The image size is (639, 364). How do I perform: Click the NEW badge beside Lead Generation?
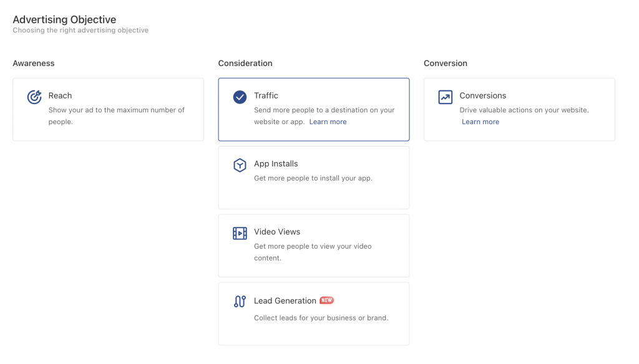click(x=326, y=300)
